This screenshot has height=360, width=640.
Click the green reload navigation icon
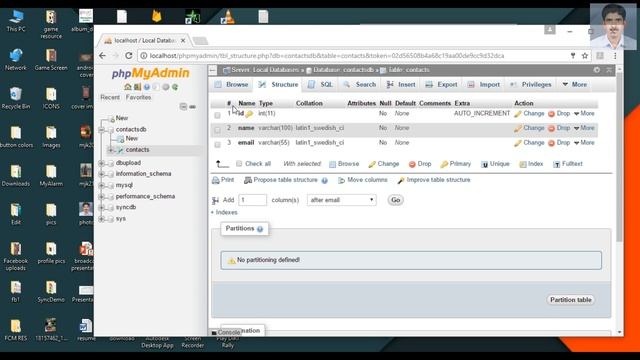point(175,87)
